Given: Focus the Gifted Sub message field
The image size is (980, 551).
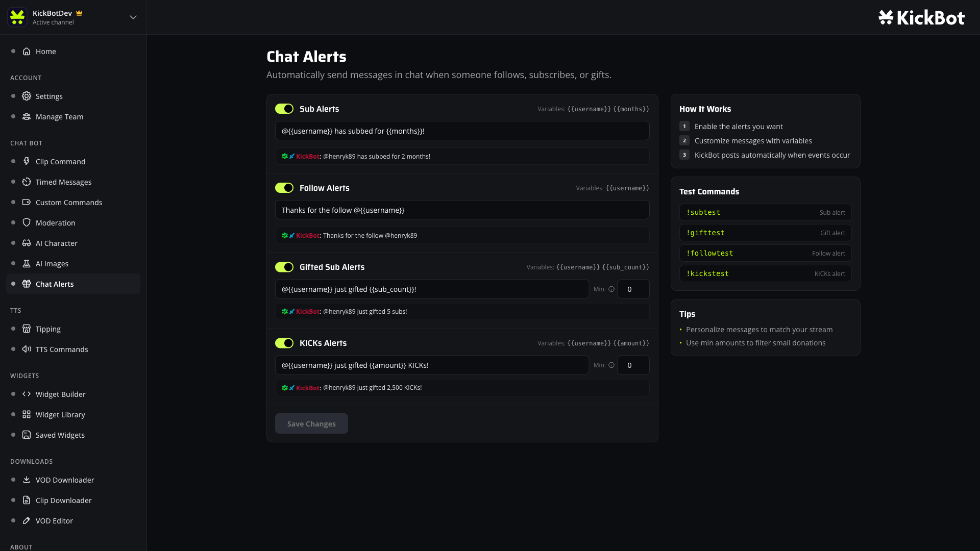Looking at the screenshot, I should tap(432, 289).
